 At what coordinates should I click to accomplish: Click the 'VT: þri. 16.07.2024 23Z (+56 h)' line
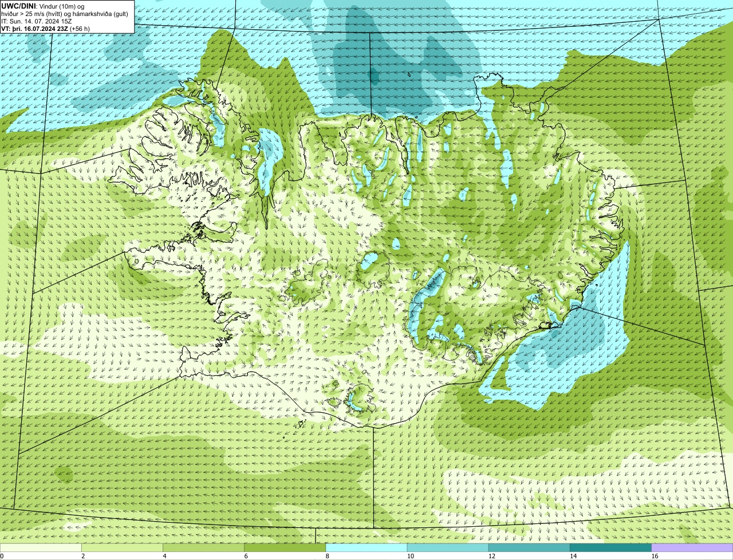pos(46,29)
